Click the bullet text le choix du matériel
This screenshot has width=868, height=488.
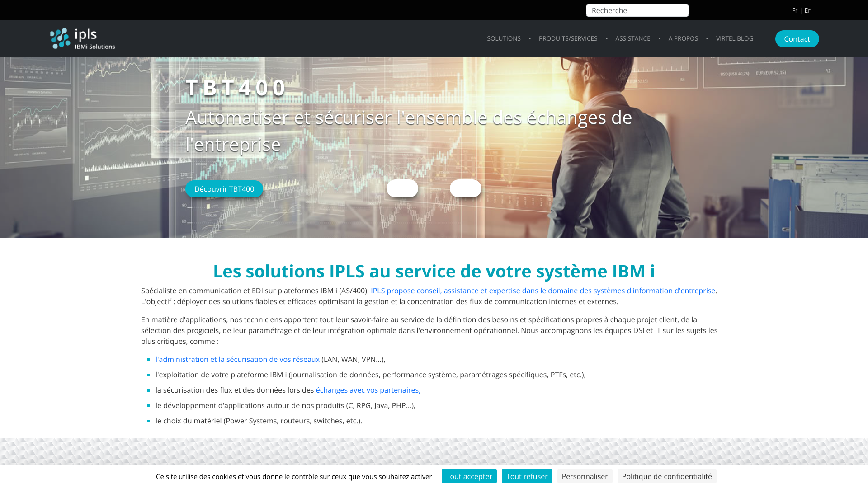[259, 421]
